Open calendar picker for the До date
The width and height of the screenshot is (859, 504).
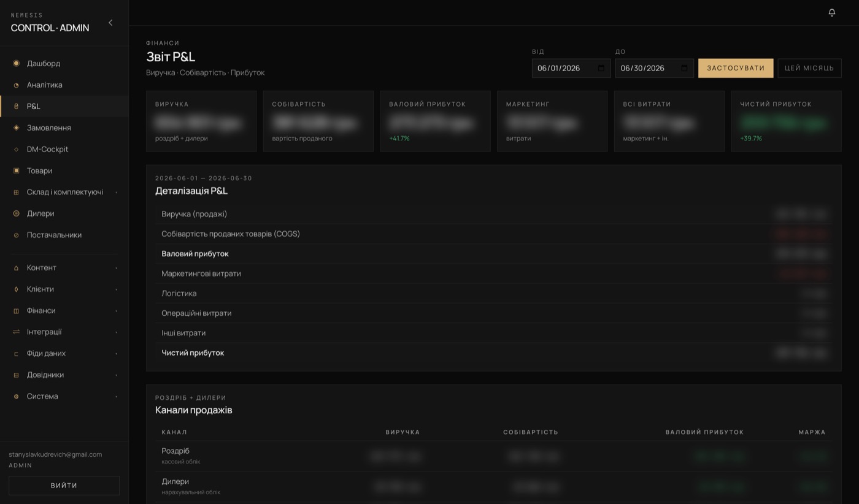[x=685, y=68]
